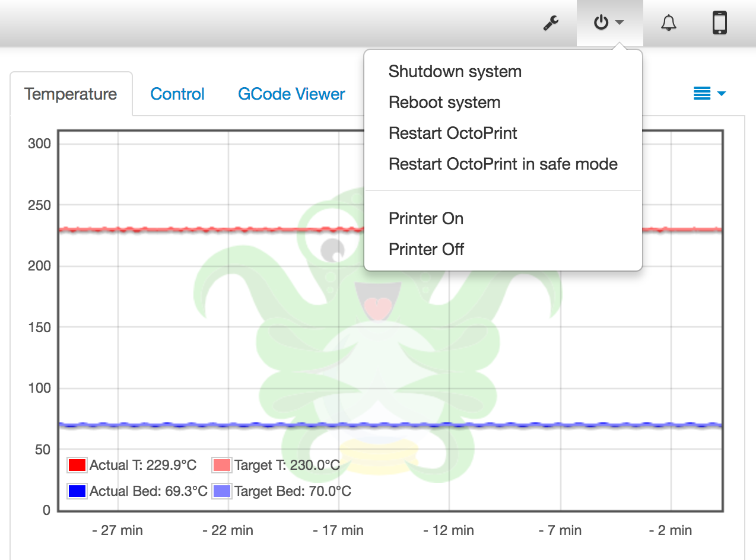Turn printer on via Printer On entry
The height and width of the screenshot is (560, 756).
click(x=503, y=219)
